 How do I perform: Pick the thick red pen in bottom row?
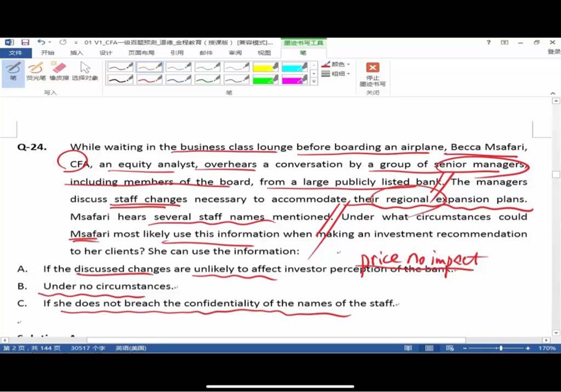tap(149, 79)
